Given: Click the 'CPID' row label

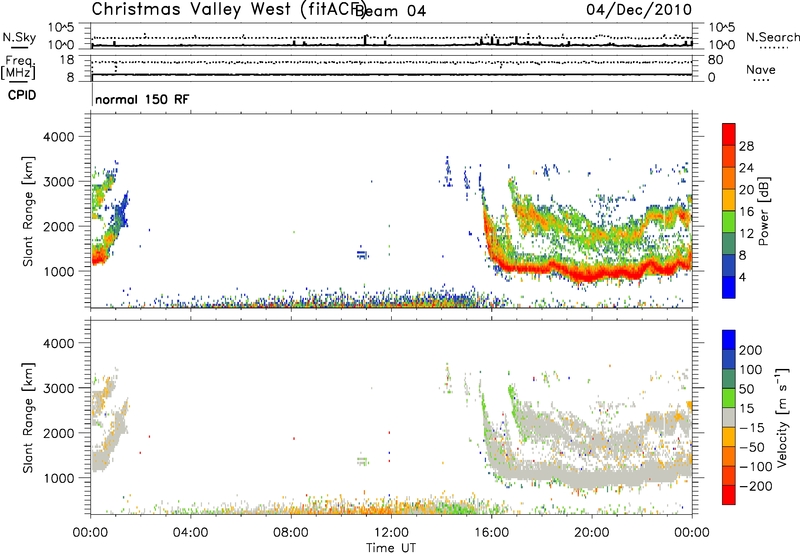Looking at the screenshot, I should 22,95.
